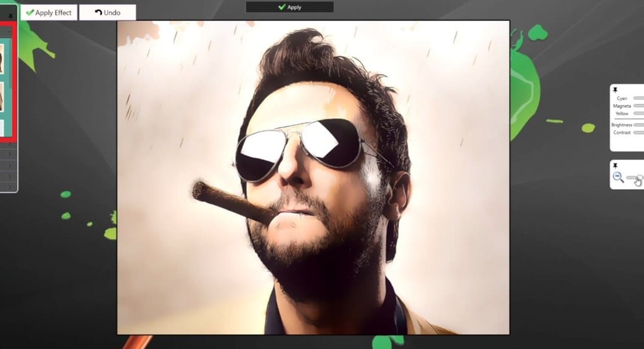The image size is (644, 349).
Task: Click the Cyan label
Action: coord(622,98)
